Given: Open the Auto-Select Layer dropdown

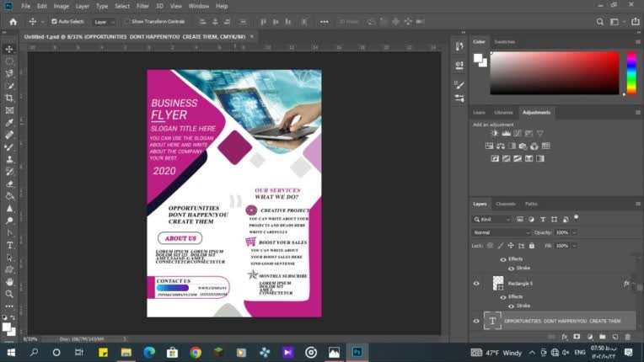Looking at the screenshot, I should click(x=105, y=22).
